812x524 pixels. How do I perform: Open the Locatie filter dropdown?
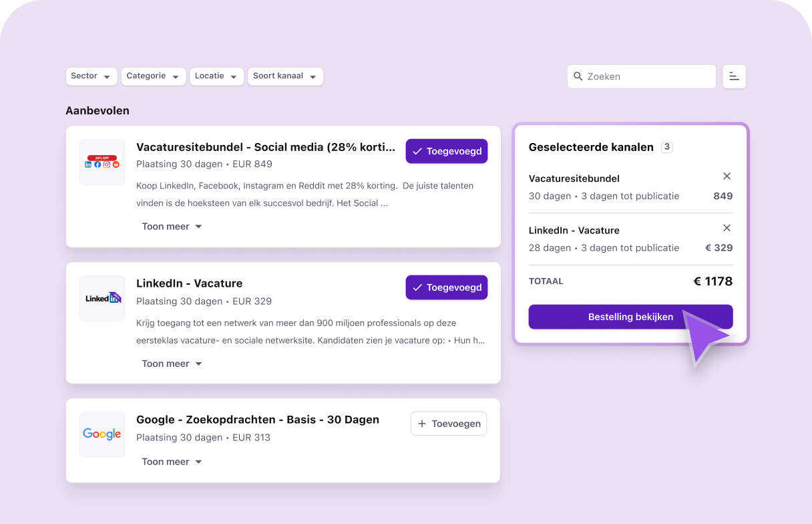coord(216,76)
